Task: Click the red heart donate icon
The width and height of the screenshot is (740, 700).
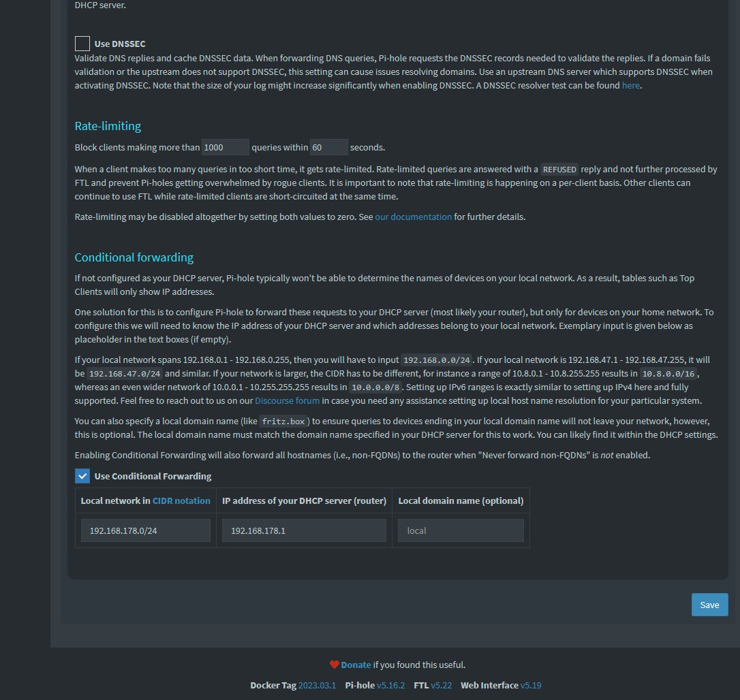Action: click(334, 665)
